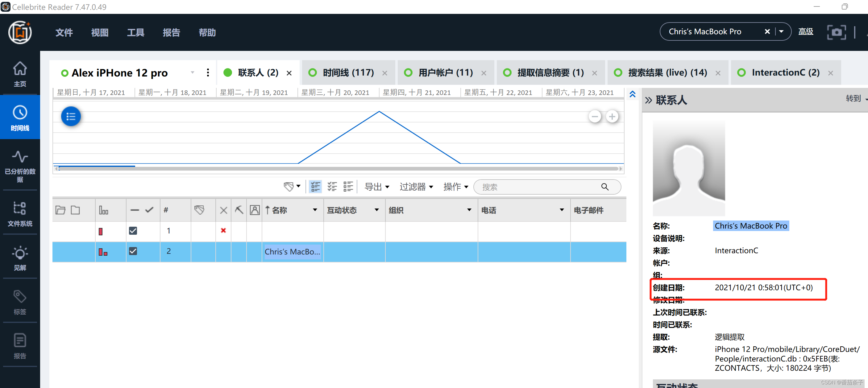Open Organization (组织) column filter arrow
The width and height of the screenshot is (868, 388).
tap(469, 210)
